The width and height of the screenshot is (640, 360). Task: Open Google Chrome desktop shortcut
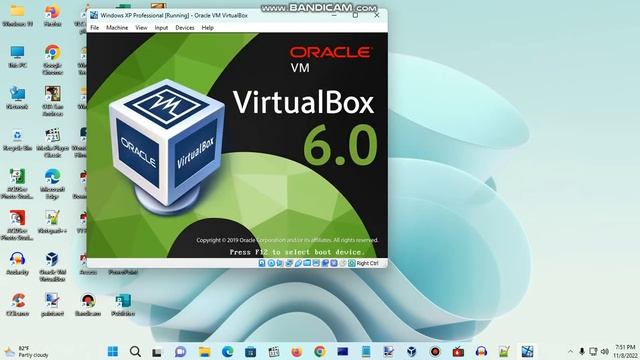(x=53, y=60)
